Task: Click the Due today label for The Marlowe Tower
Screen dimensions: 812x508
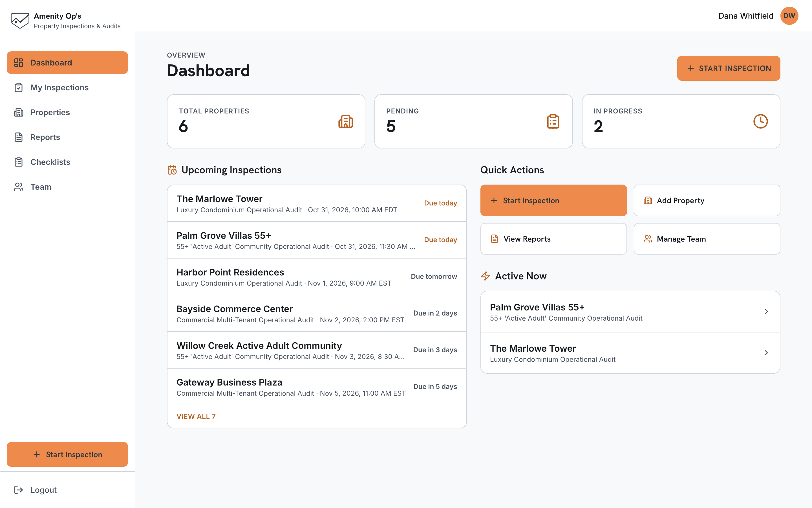Action: pos(440,203)
